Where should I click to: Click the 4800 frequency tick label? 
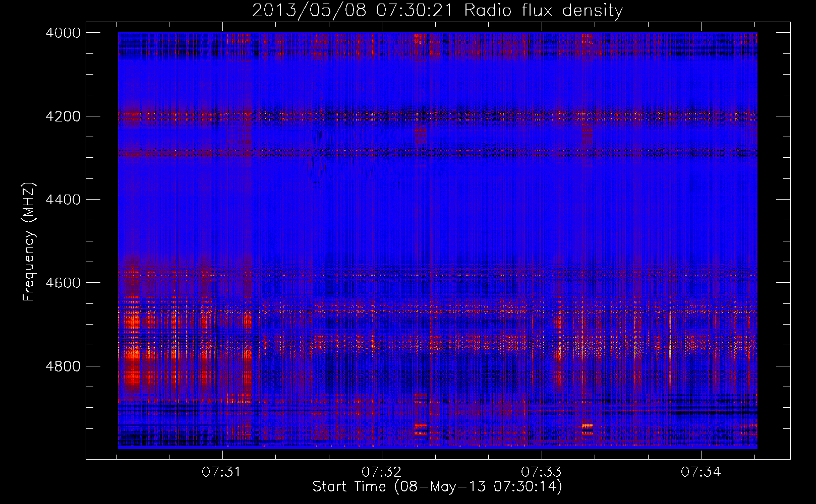click(63, 366)
